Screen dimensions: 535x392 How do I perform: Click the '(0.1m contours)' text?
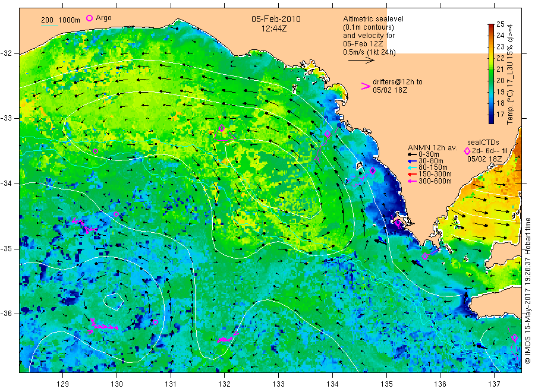[x=368, y=27]
